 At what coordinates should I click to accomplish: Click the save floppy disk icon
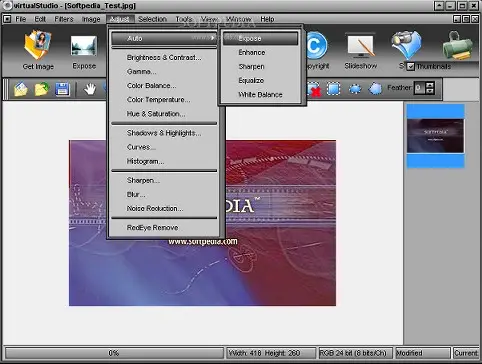[x=62, y=89]
